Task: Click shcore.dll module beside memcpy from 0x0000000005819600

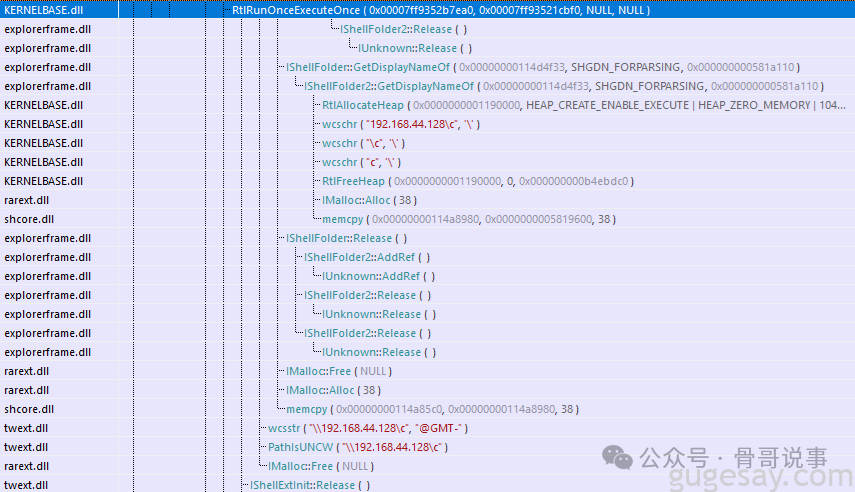Action: click(x=29, y=219)
